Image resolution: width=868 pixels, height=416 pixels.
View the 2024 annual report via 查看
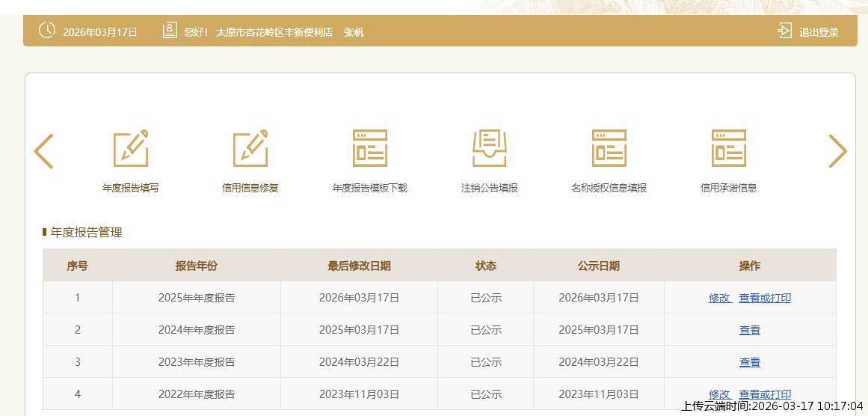750,330
